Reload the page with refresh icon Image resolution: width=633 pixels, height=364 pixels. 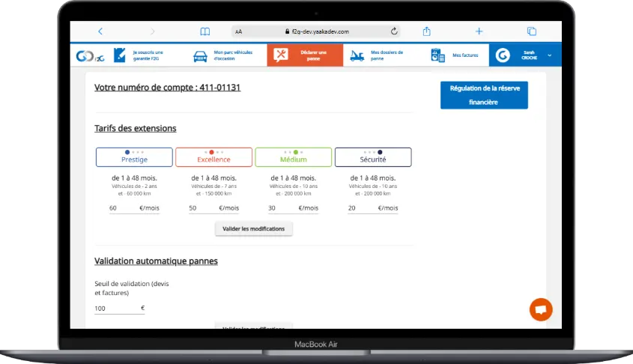click(394, 31)
